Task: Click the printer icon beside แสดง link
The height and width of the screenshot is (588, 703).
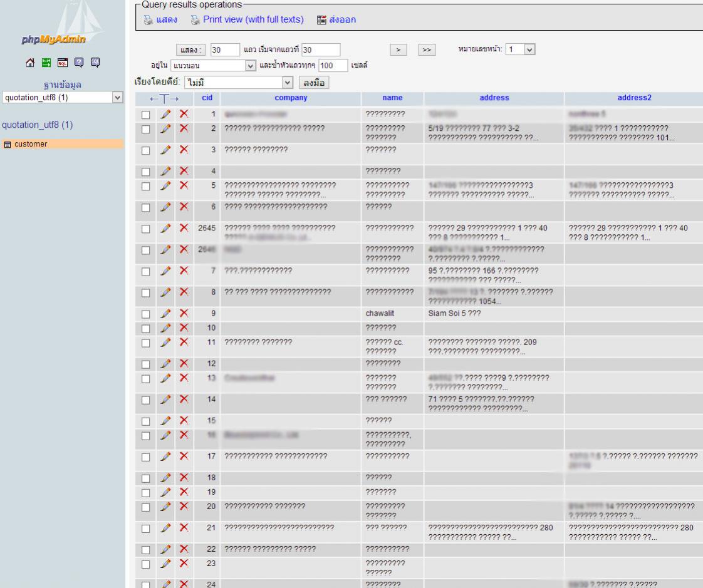Action: (148, 20)
